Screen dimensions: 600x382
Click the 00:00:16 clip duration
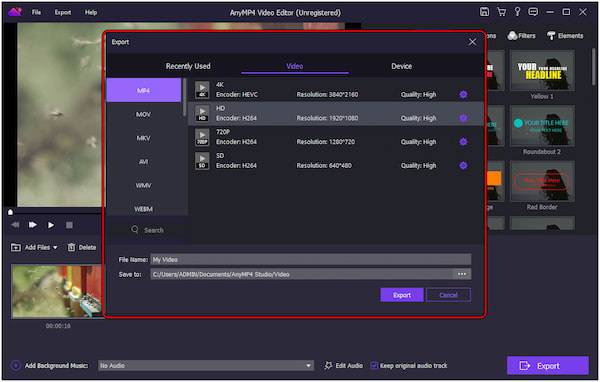(58, 326)
